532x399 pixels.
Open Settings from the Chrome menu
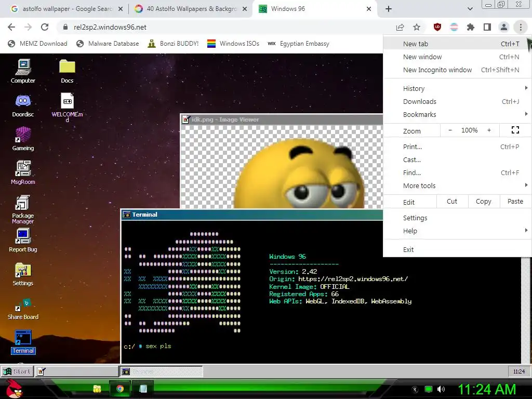(457, 218)
